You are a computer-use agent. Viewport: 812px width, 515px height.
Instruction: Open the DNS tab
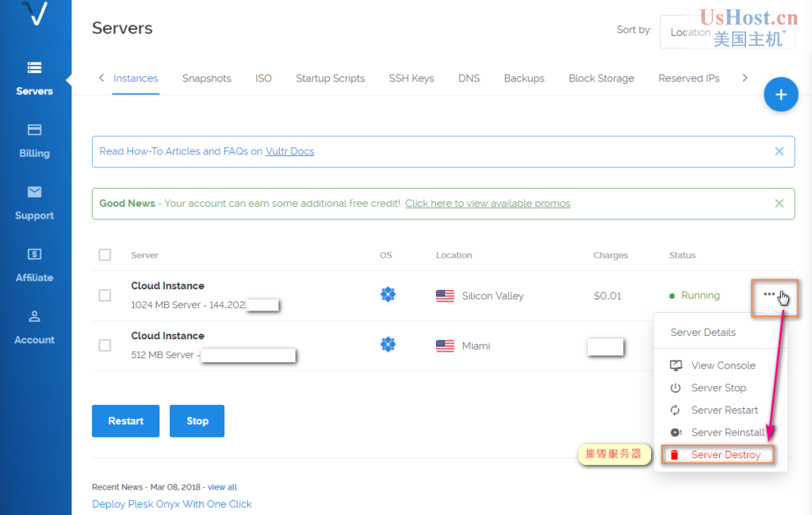pyautogui.click(x=469, y=78)
